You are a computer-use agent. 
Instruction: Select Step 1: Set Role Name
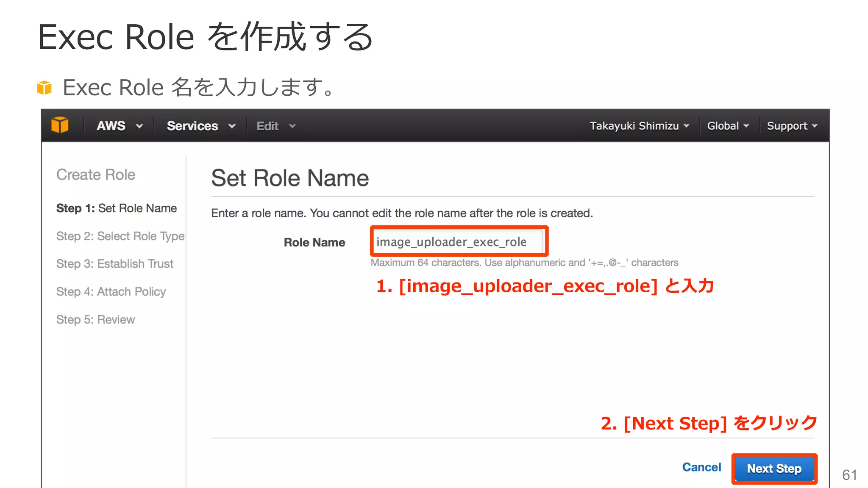point(117,208)
